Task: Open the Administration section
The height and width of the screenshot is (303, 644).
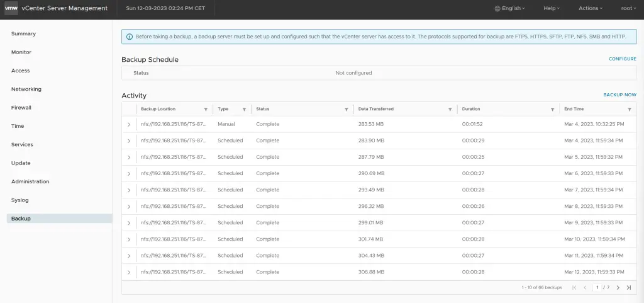Action: [x=30, y=181]
